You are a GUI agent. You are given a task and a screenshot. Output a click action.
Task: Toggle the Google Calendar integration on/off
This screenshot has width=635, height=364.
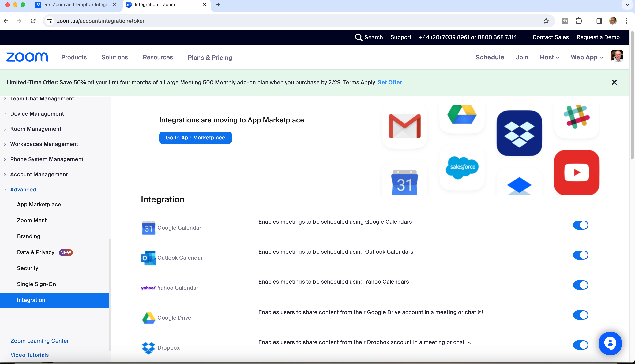pos(581,225)
